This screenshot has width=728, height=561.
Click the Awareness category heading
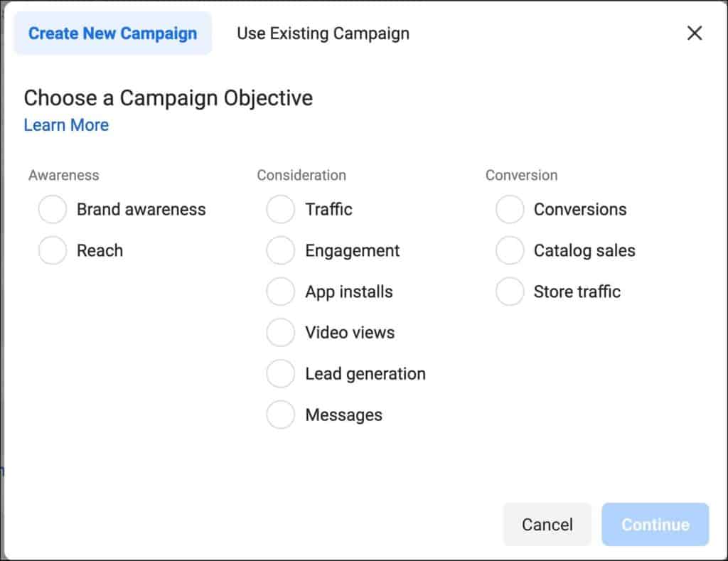coord(64,175)
